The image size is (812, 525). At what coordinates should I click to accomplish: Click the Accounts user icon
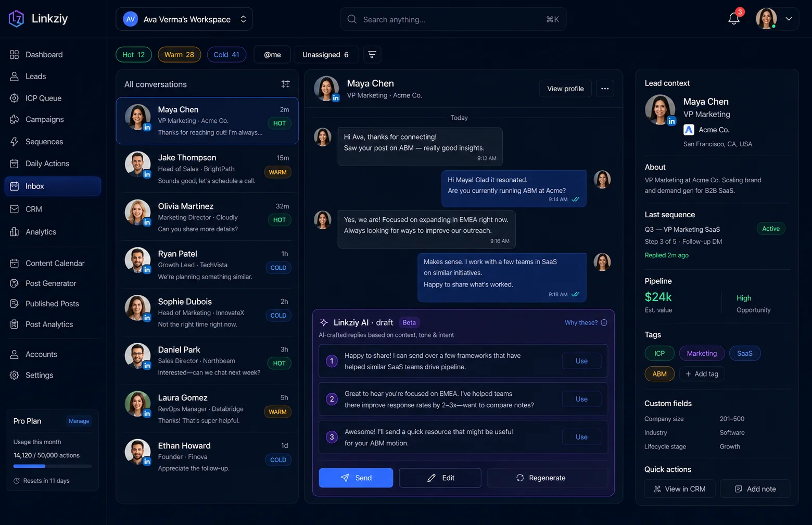point(14,354)
